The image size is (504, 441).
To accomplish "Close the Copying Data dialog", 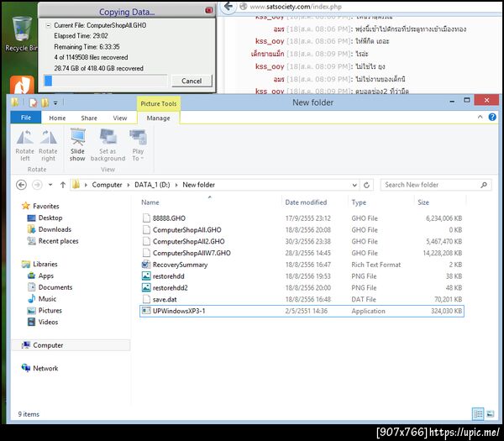I will (208, 10).
